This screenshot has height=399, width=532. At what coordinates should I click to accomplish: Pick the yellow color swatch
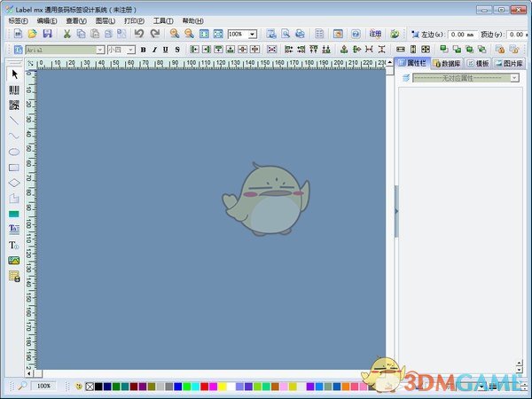223,387
